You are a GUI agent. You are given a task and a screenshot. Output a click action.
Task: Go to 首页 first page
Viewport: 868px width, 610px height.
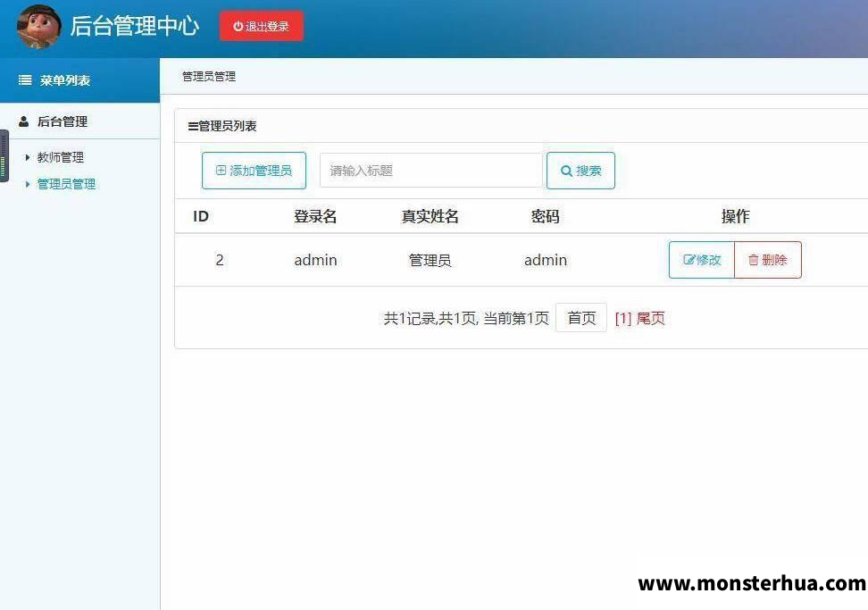coord(581,318)
